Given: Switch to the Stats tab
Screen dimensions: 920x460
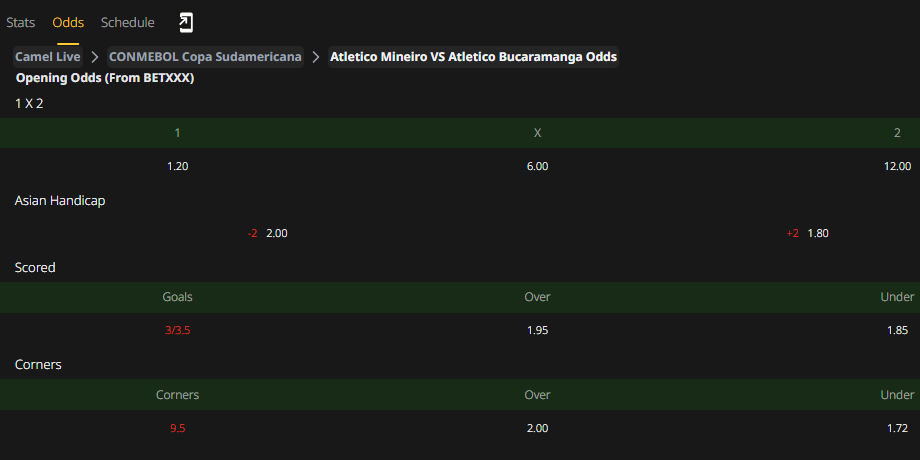Looking at the screenshot, I should tap(21, 23).
